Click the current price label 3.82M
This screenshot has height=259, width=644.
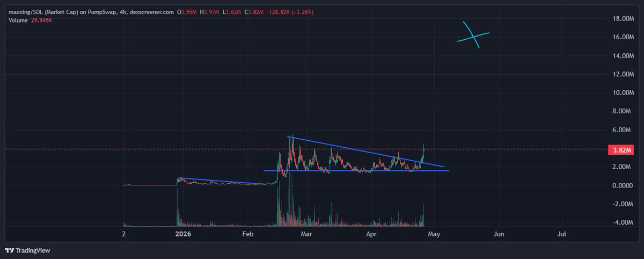(x=620, y=150)
